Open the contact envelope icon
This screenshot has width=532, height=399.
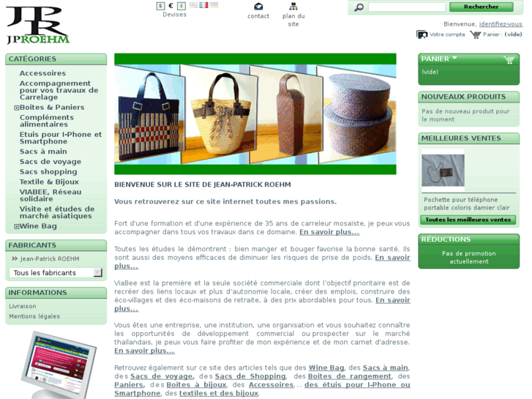[x=258, y=7]
